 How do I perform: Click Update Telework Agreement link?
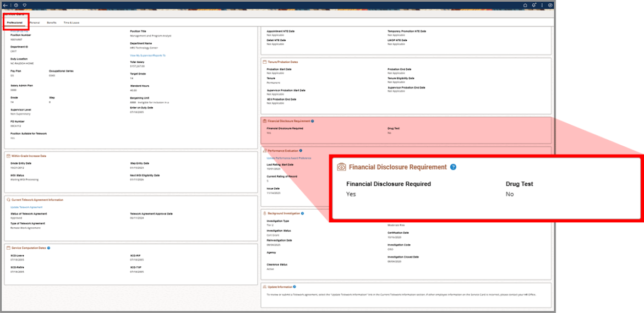(x=26, y=207)
